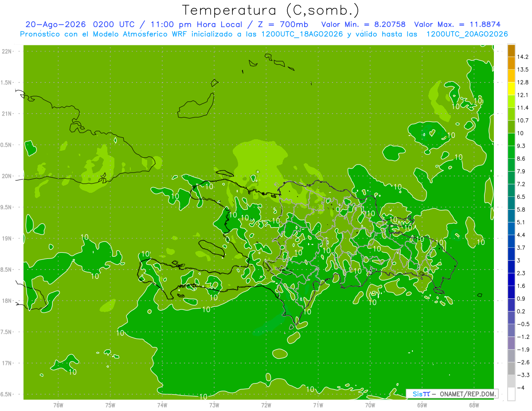Click the 70W longitude axis label
The image size is (532, 411).
pos(370,405)
